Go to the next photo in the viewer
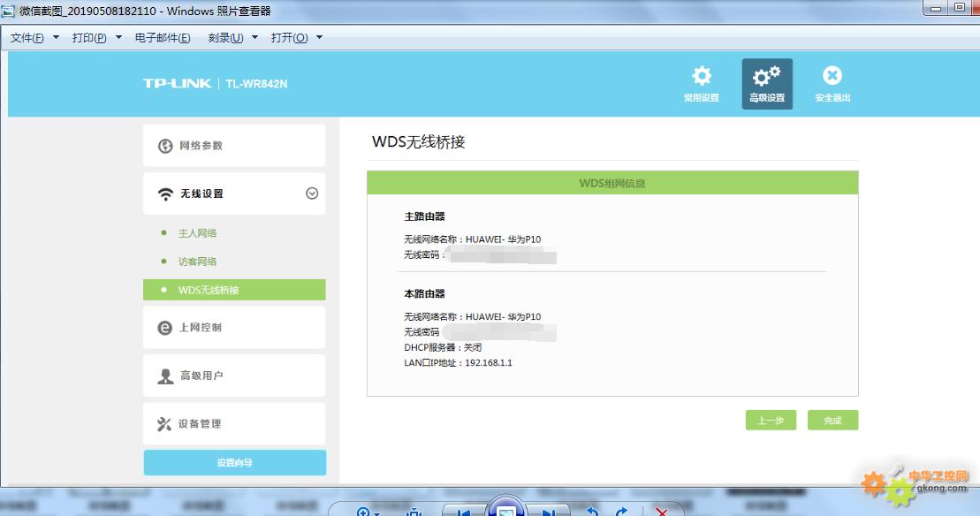Screen dimensions: 980x516 [548, 512]
